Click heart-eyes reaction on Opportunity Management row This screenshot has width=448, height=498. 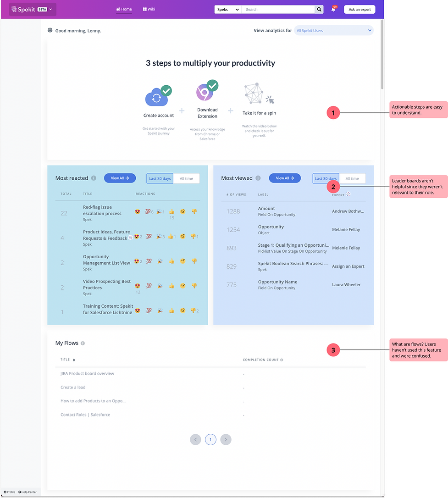(x=137, y=261)
